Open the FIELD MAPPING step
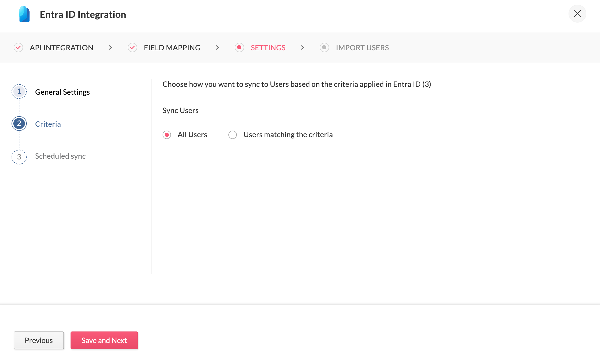 (x=172, y=48)
